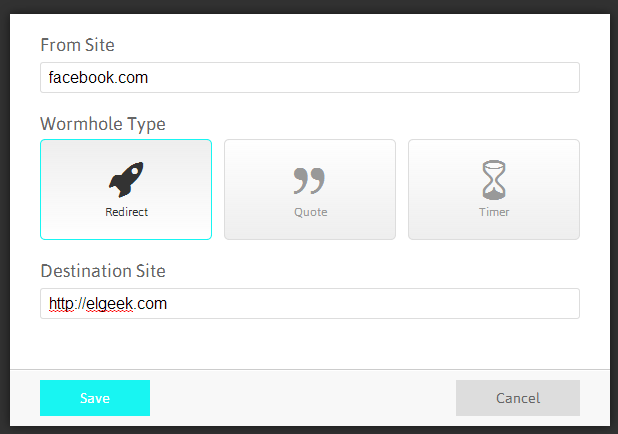Place cursor in facebook.com text
The width and height of the screenshot is (618, 434).
[x=98, y=77]
